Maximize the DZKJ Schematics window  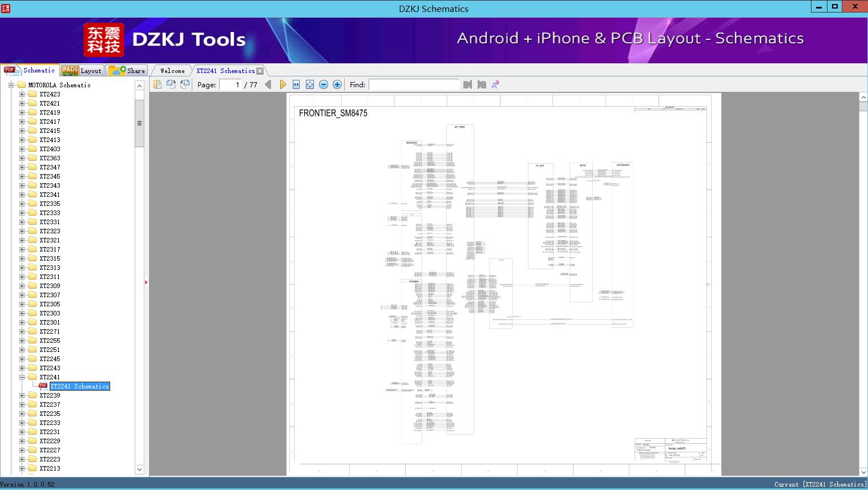[835, 7]
